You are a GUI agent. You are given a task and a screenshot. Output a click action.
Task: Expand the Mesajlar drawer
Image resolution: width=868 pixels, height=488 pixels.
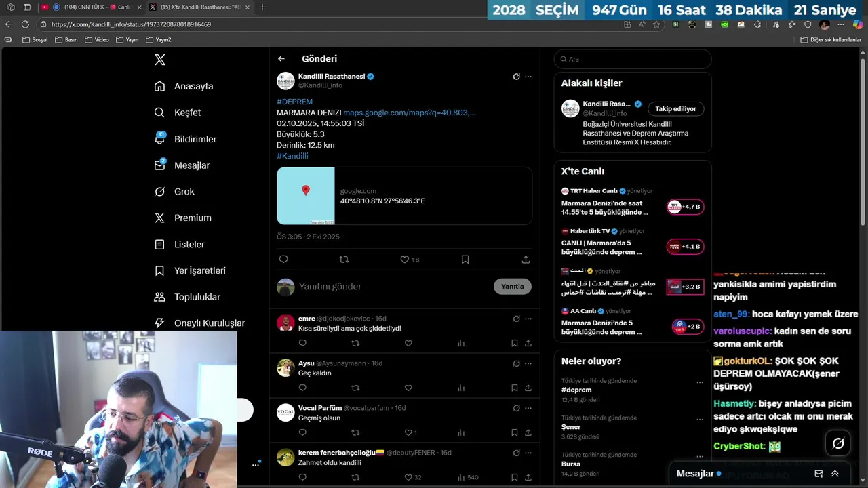point(835,474)
